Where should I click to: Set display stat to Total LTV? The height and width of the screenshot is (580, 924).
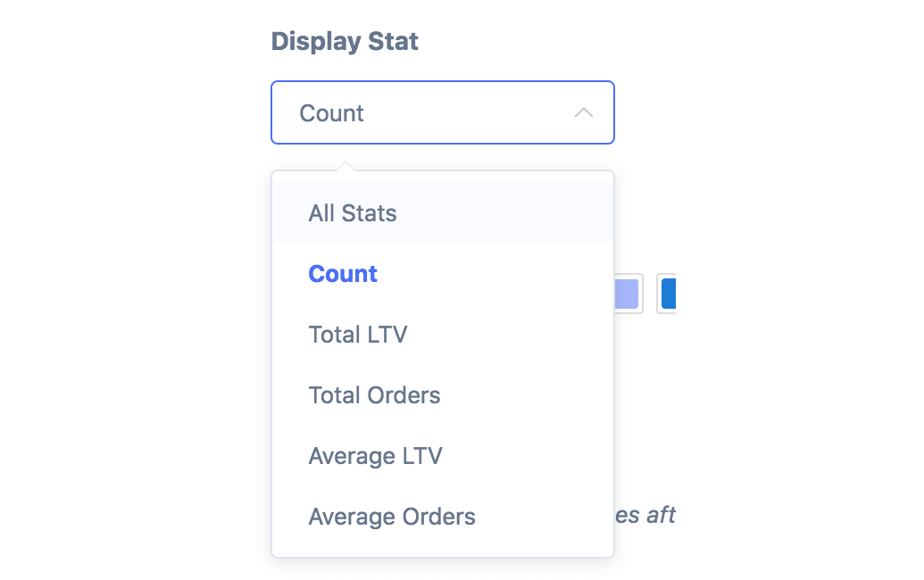[357, 335]
